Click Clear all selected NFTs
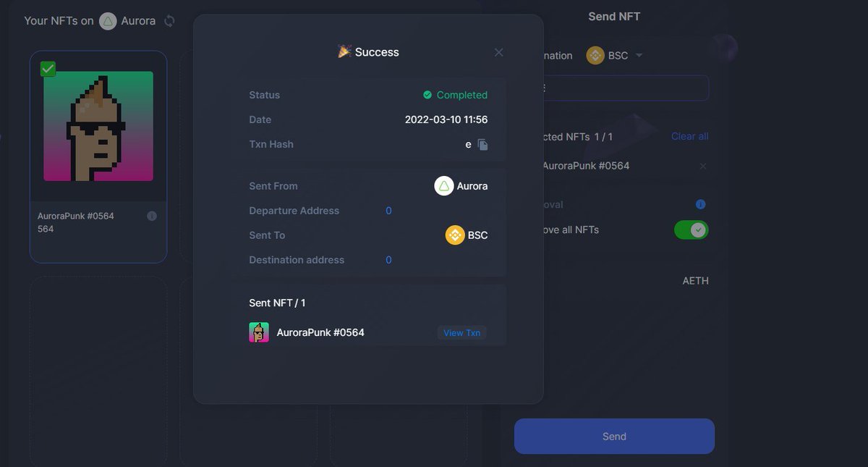 (689, 136)
